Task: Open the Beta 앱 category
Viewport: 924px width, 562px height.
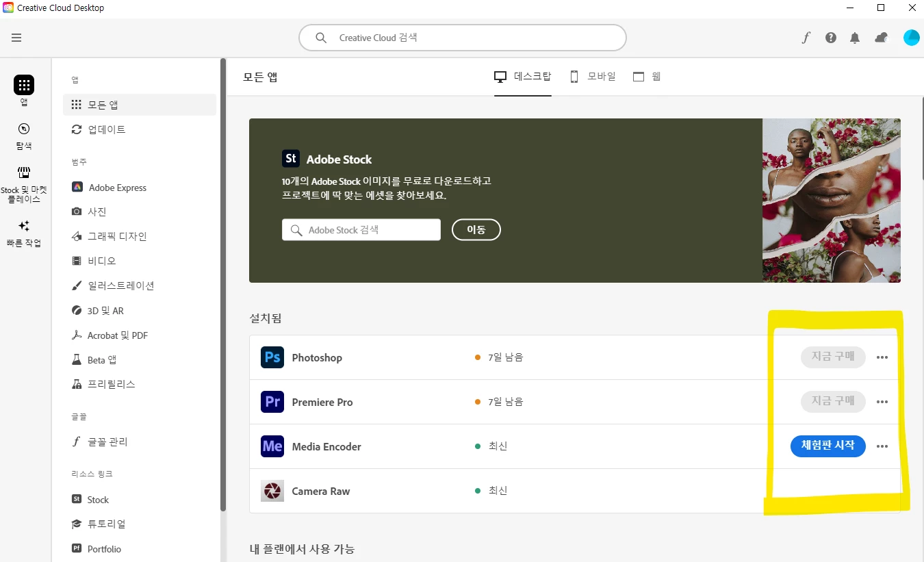Action: pyautogui.click(x=140, y=360)
